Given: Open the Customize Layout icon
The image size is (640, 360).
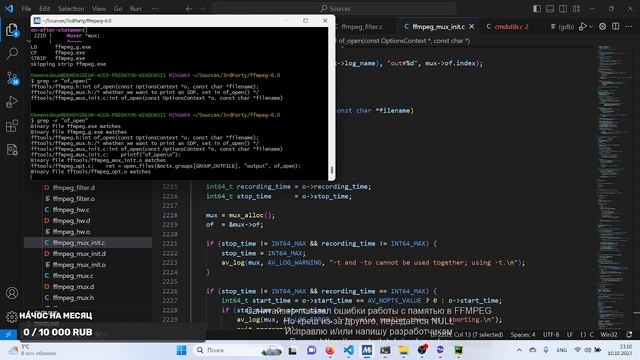Looking at the screenshot, I should pyautogui.click(x=576, y=9).
